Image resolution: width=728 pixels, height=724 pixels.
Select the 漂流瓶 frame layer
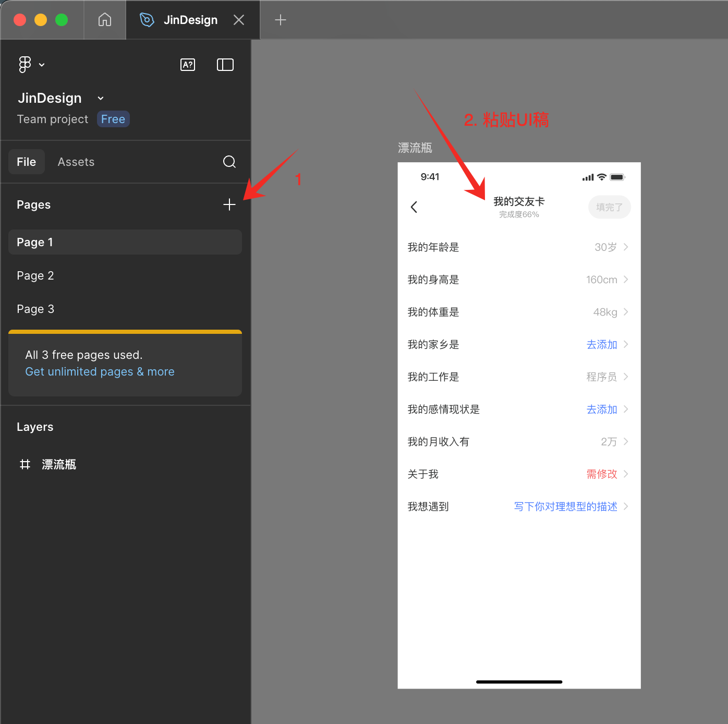(59, 464)
